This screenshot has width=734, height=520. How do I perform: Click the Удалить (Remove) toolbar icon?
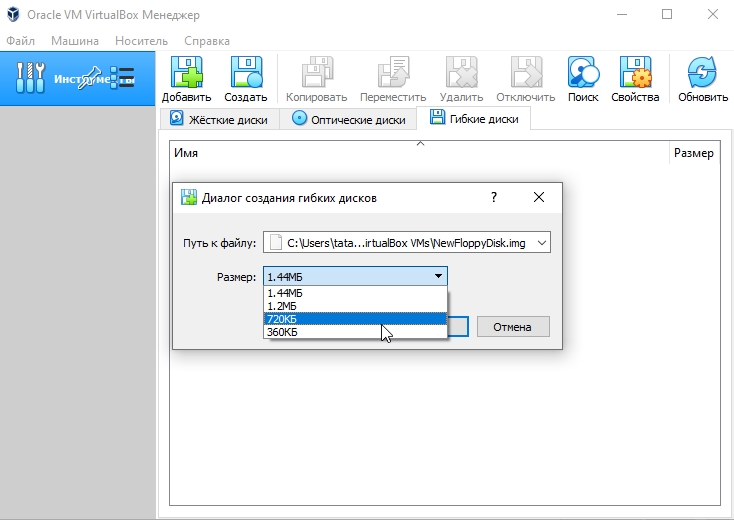[x=462, y=73]
